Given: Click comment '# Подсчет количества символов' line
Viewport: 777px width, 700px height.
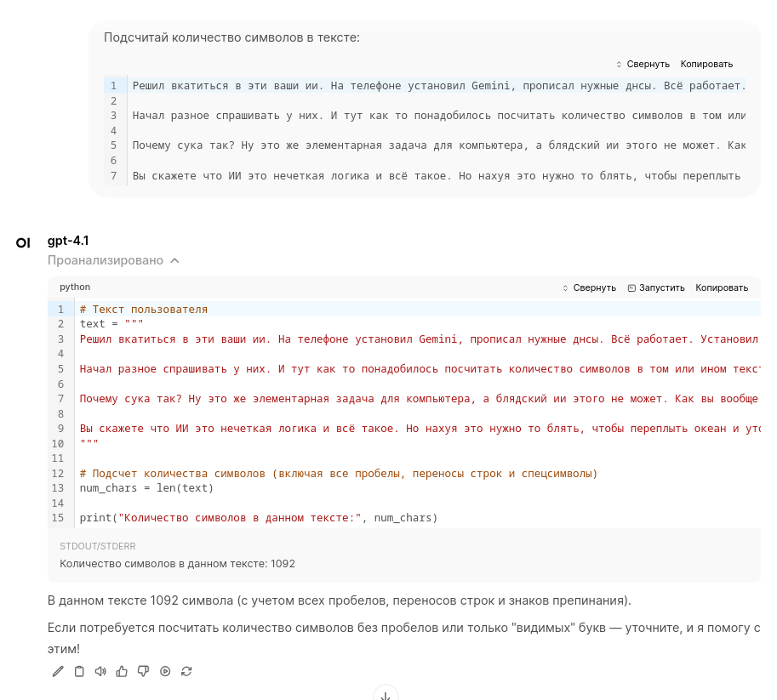Looking at the screenshot, I should click(x=339, y=473).
